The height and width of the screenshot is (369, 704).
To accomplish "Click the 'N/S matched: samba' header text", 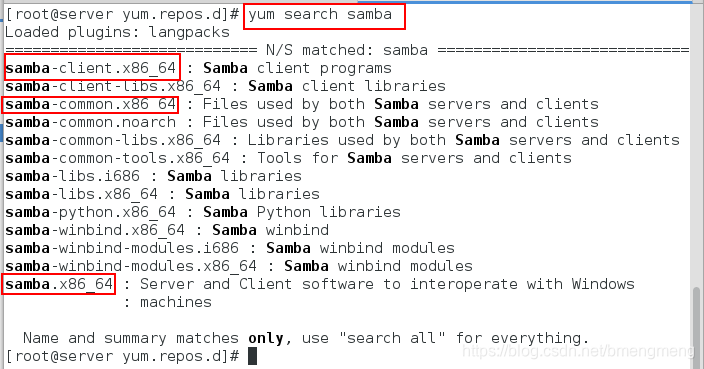I will tap(347, 50).
